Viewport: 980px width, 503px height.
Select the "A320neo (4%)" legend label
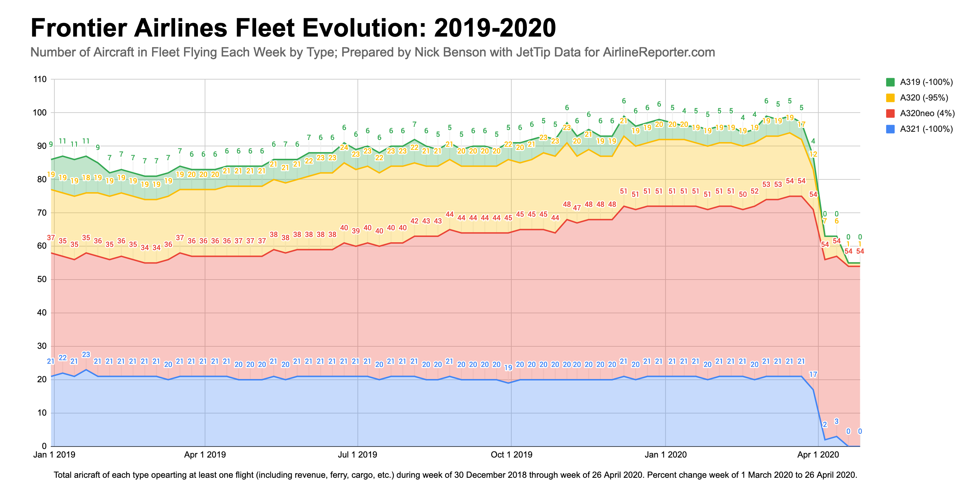[x=927, y=113]
